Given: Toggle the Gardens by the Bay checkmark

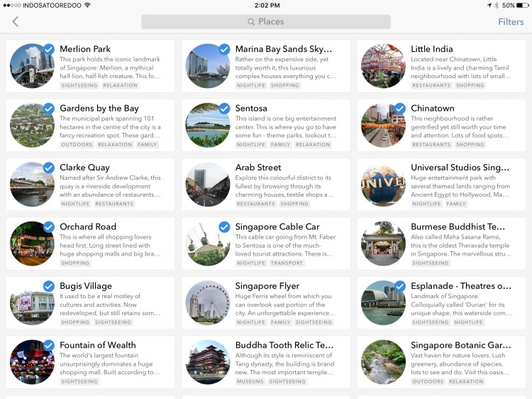Looking at the screenshot, I should click(x=49, y=109).
